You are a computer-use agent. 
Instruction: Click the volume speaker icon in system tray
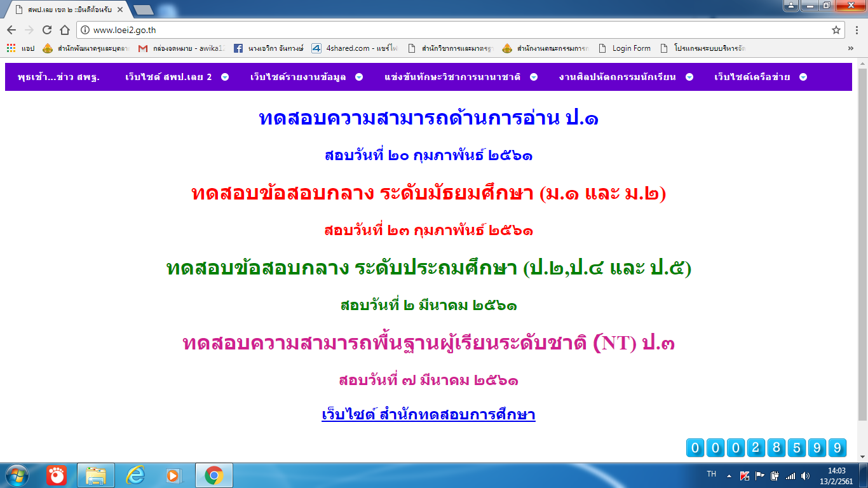806,475
